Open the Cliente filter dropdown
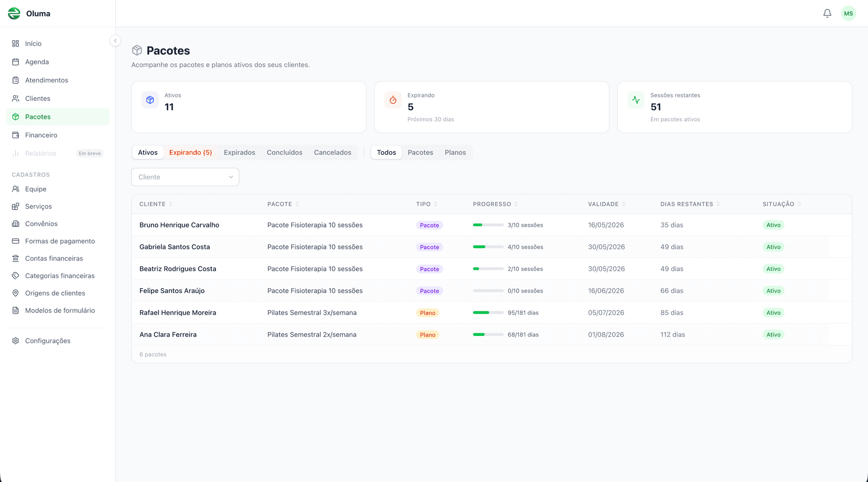The image size is (868, 482). [185, 177]
